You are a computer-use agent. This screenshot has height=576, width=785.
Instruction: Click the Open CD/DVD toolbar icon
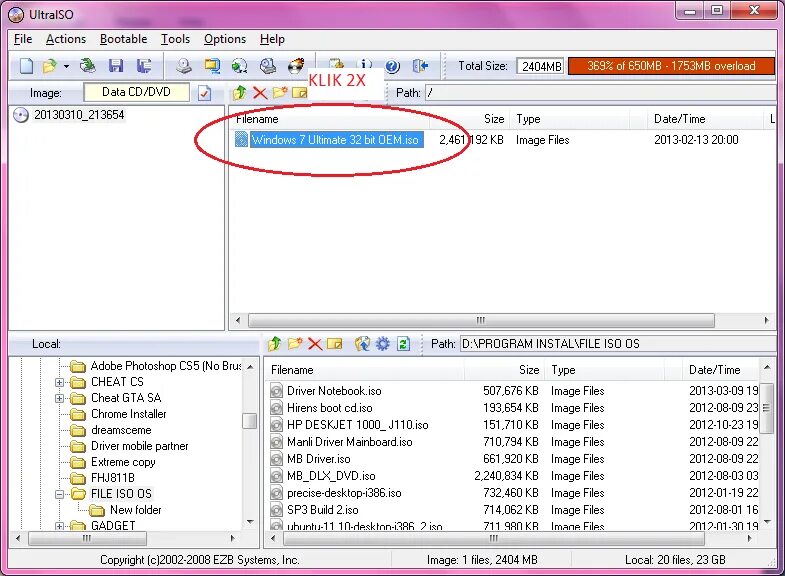pos(88,66)
